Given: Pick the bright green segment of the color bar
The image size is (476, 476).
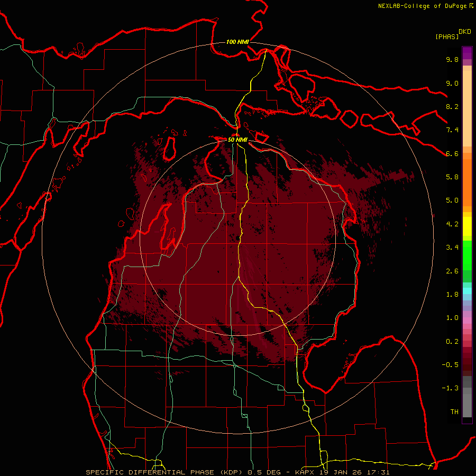Looking at the screenshot, I should (x=467, y=255).
